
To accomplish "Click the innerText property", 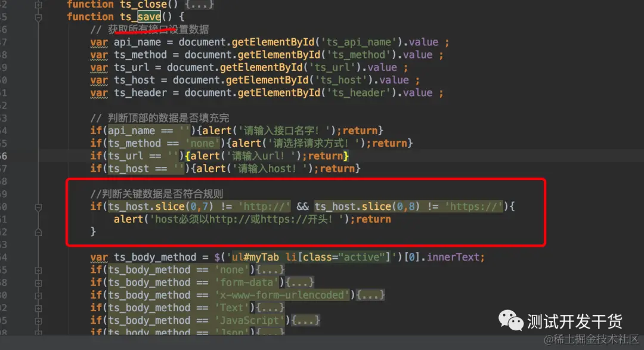I will [453, 258].
